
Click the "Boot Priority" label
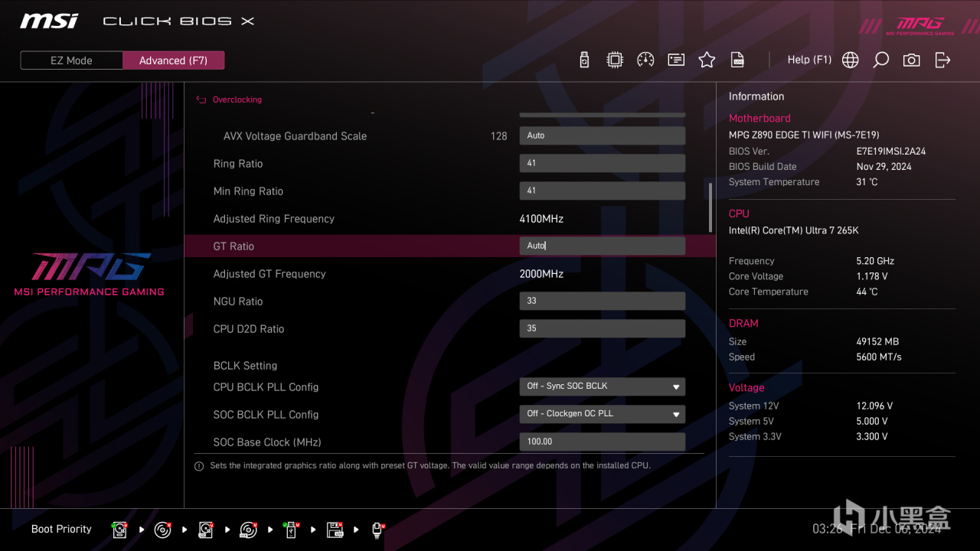click(x=61, y=529)
